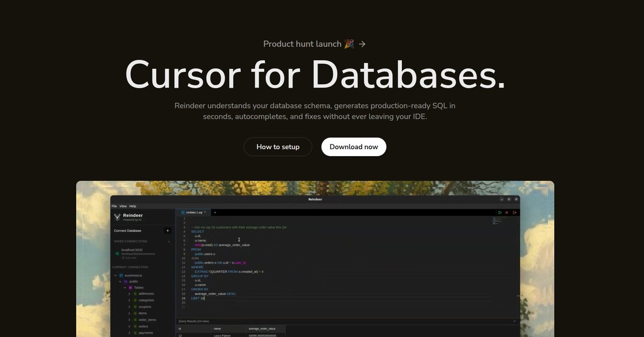644x337 pixels.
Task: Click the items table icon
Action: pos(135,313)
